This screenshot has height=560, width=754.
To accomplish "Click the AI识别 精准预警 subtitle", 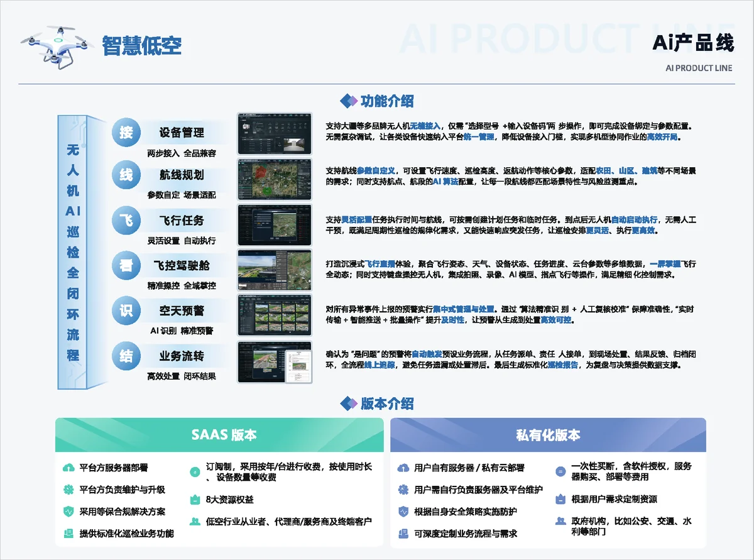I will coord(182,331).
